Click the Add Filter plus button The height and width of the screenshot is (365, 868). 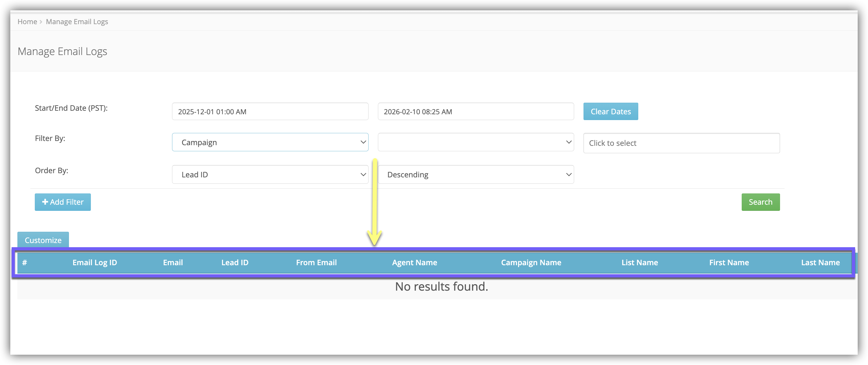click(63, 202)
